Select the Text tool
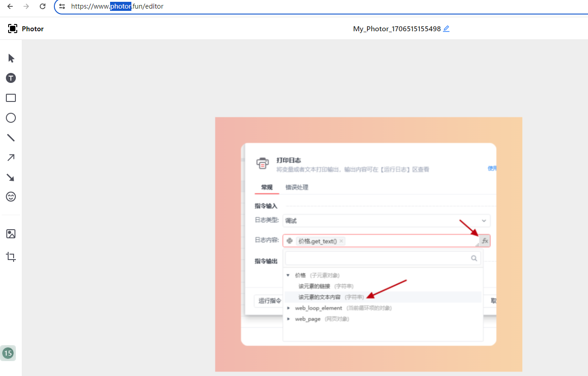The width and height of the screenshot is (588, 376). click(11, 78)
